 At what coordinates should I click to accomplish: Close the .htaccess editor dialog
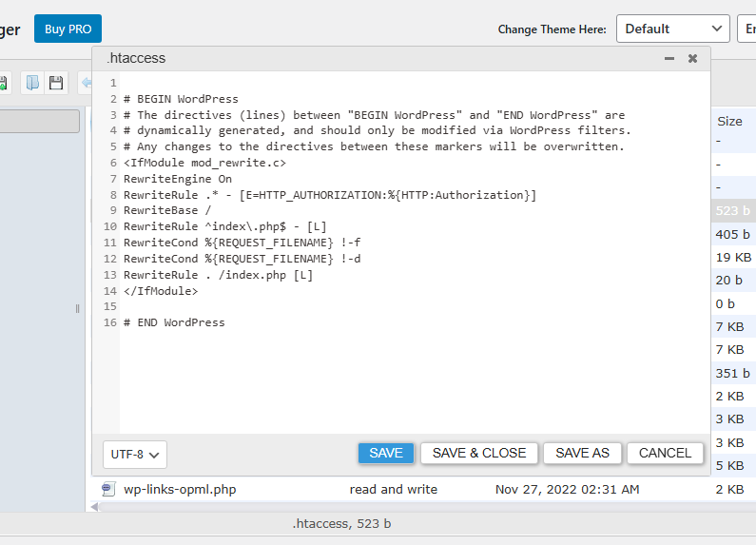[x=692, y=58]
